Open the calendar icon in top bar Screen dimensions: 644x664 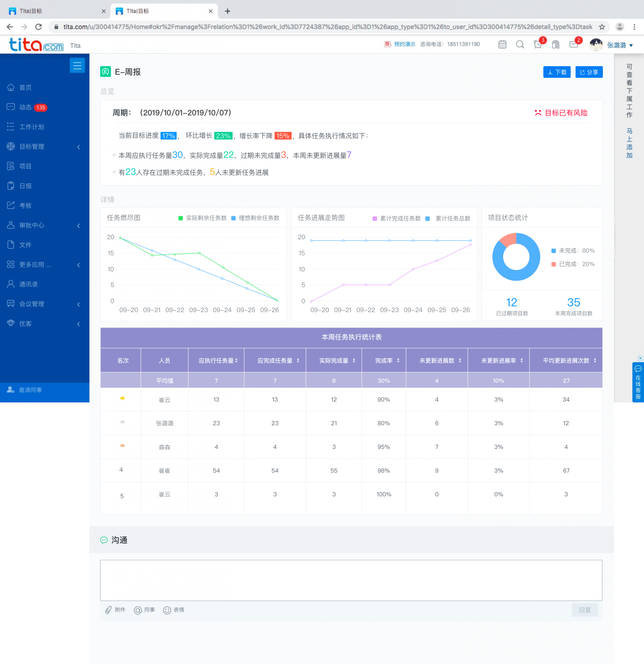[502, 44]
